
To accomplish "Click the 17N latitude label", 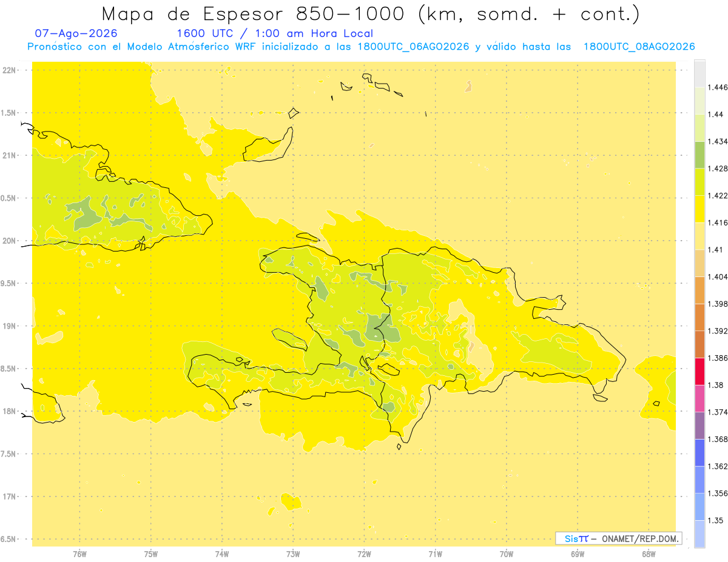I will point(10,497).
